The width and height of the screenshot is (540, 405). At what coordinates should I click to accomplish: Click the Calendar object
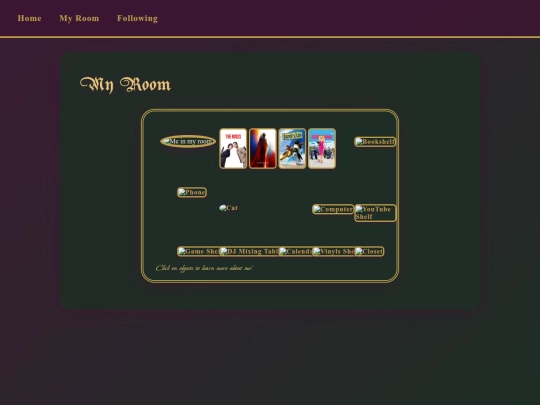click(x=295, y=251)
